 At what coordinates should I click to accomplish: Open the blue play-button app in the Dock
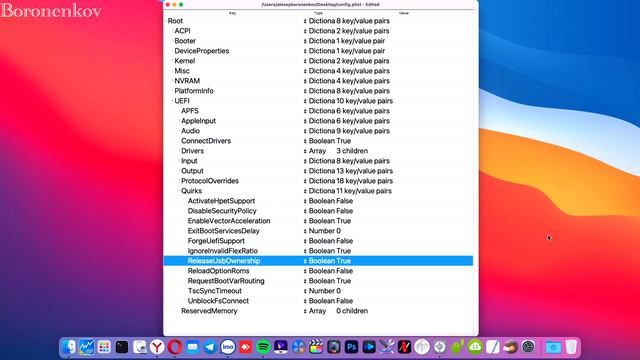[369, 347]
